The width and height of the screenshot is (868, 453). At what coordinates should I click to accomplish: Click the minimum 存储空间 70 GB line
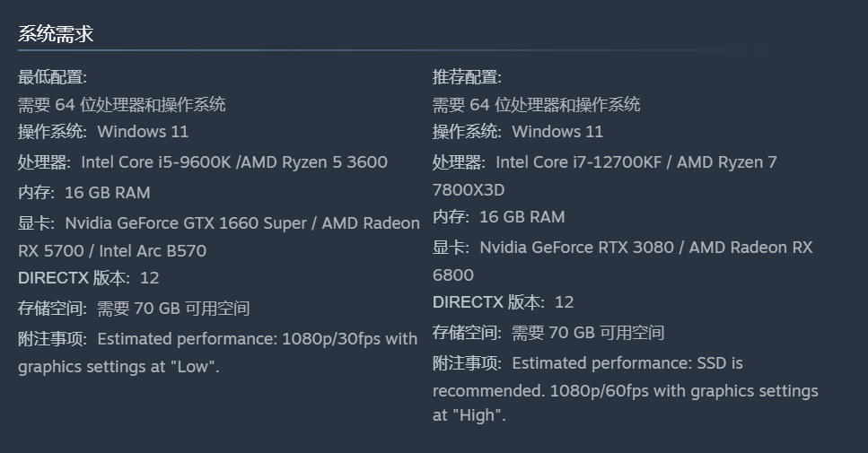[x=134, y=309]
